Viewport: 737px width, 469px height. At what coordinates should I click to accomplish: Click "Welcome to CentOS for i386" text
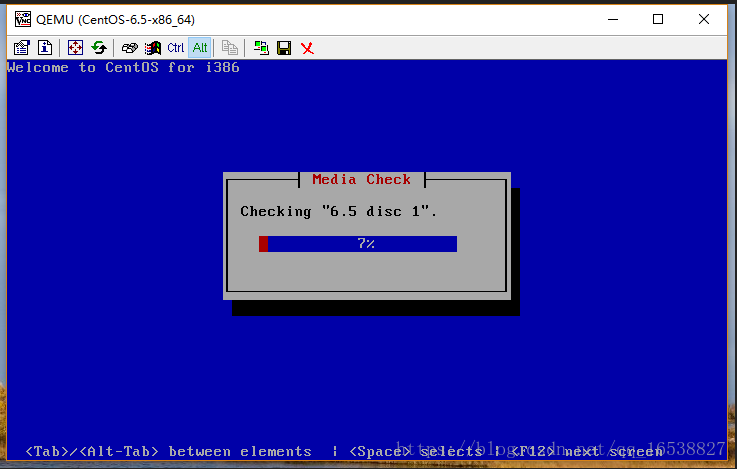click(x=123, y=68)
